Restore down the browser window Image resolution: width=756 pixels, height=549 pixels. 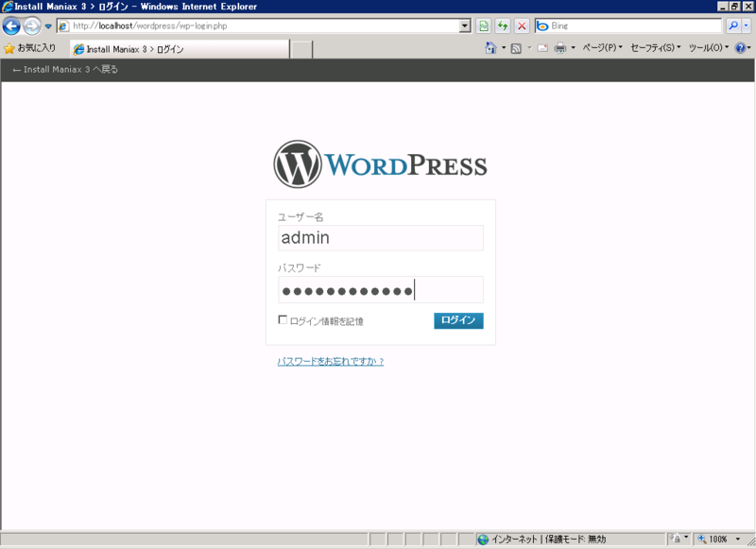734,7
